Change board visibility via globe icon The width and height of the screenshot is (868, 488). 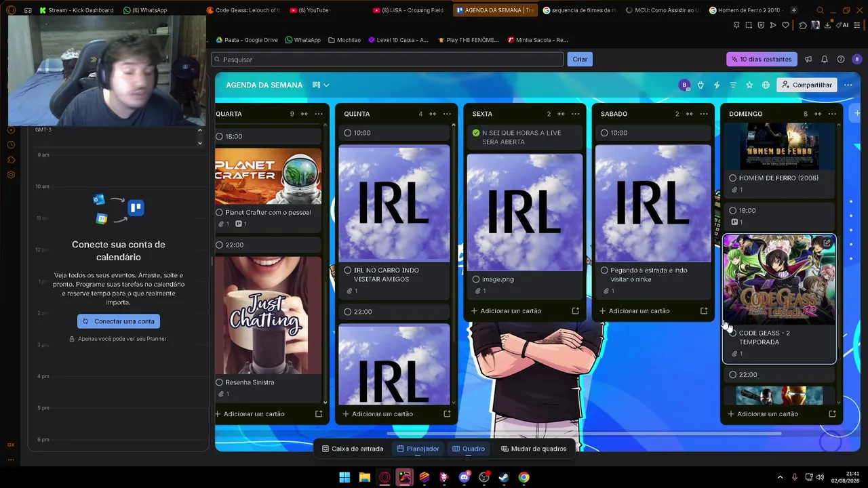[766, 85]
